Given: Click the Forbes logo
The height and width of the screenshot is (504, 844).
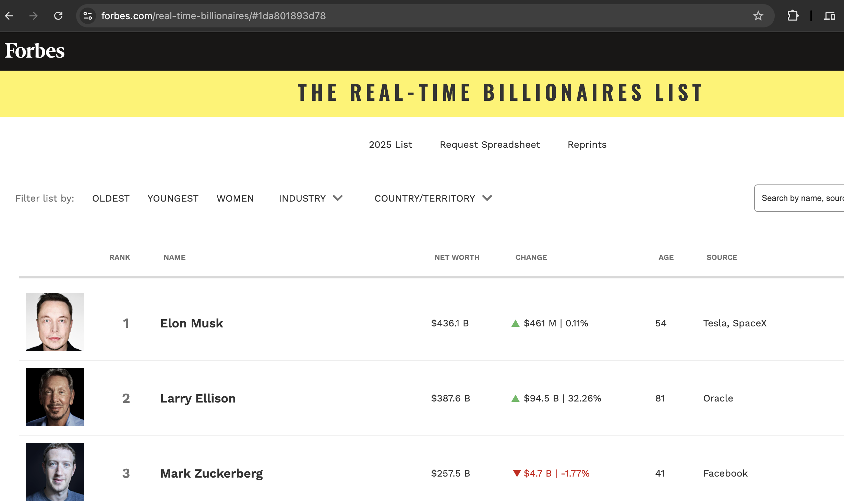Looking at the screenshot, I should click(x=35, y=51).
